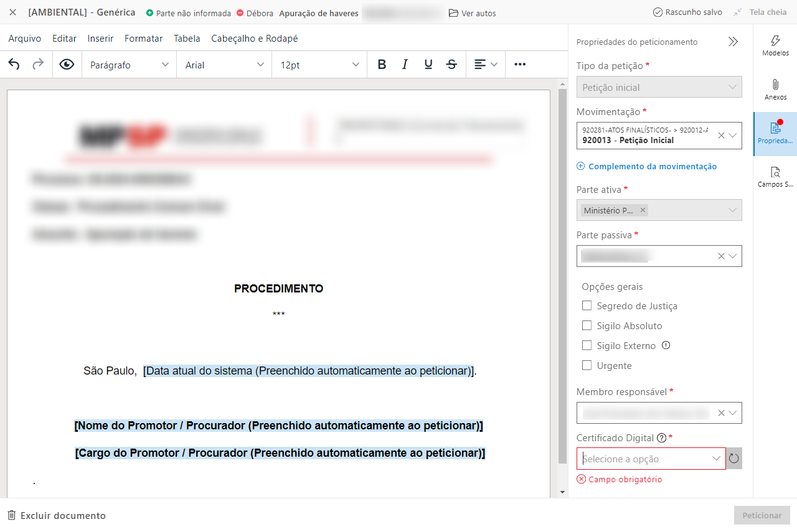Expand the 12pt font size dropdown
Viewport: 797px width, 532px height.
point(319,65)
